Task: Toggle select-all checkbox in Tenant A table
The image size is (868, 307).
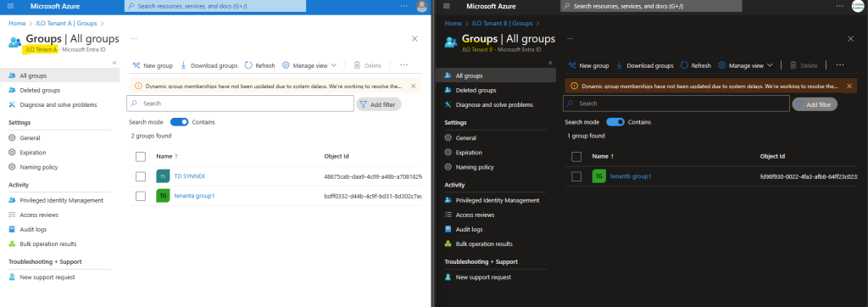Action: (141, 157)
